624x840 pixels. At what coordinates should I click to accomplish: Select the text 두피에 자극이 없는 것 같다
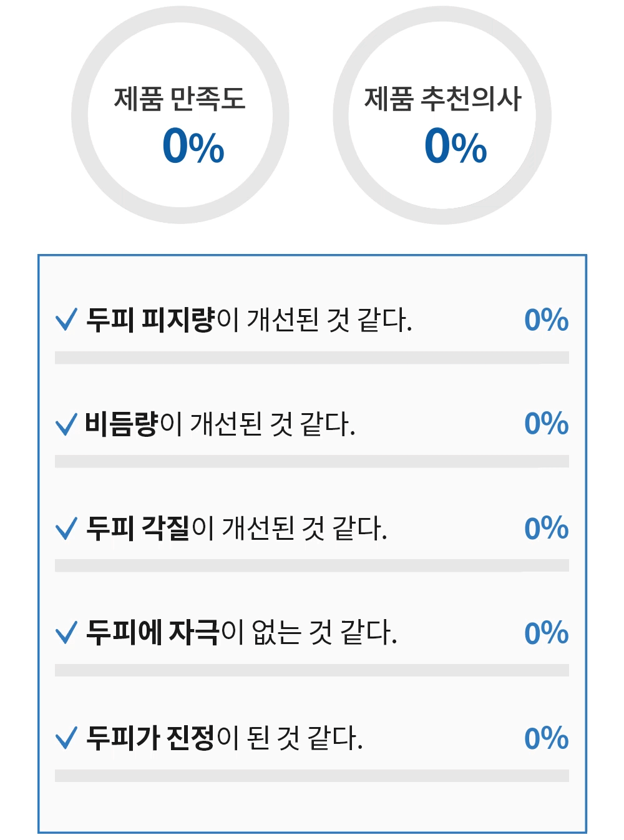[x=241, y=633]
